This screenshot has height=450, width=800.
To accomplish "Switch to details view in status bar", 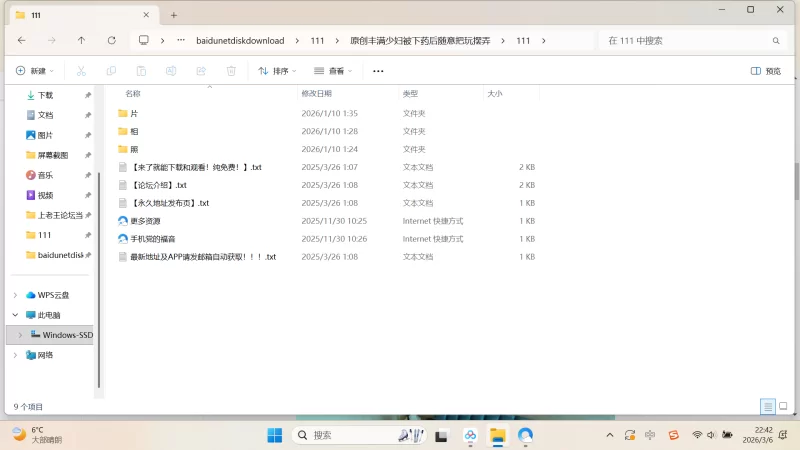I will pos(767,407).
